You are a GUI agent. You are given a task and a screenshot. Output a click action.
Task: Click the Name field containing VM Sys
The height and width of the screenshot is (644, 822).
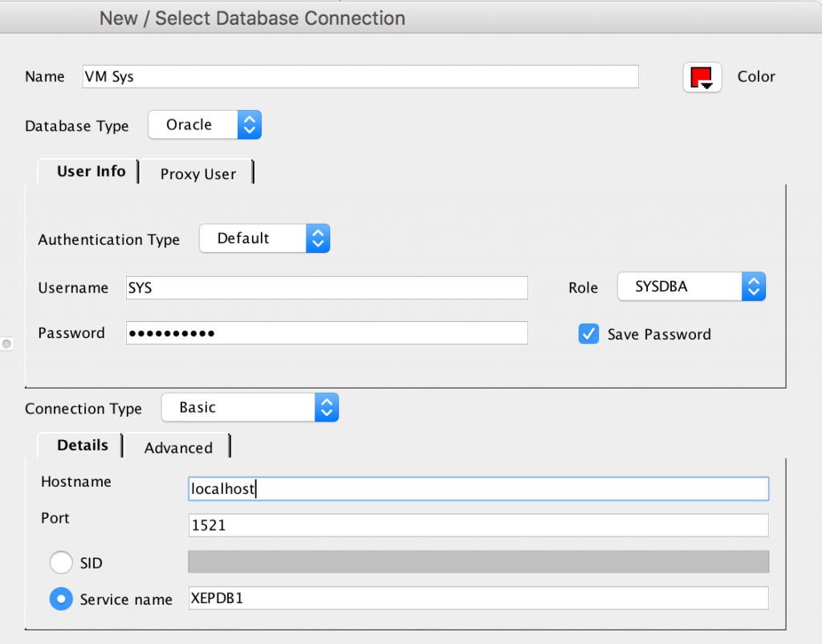tap(360, 76)
